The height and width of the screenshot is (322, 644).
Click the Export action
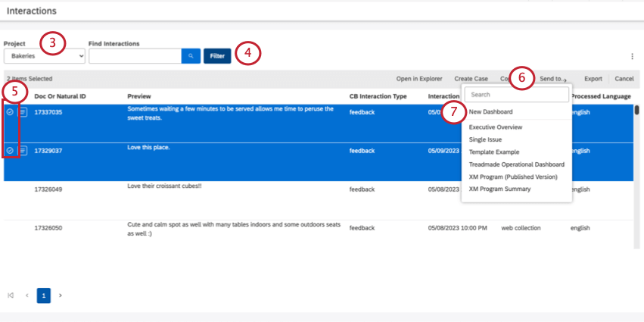[593, 79]
